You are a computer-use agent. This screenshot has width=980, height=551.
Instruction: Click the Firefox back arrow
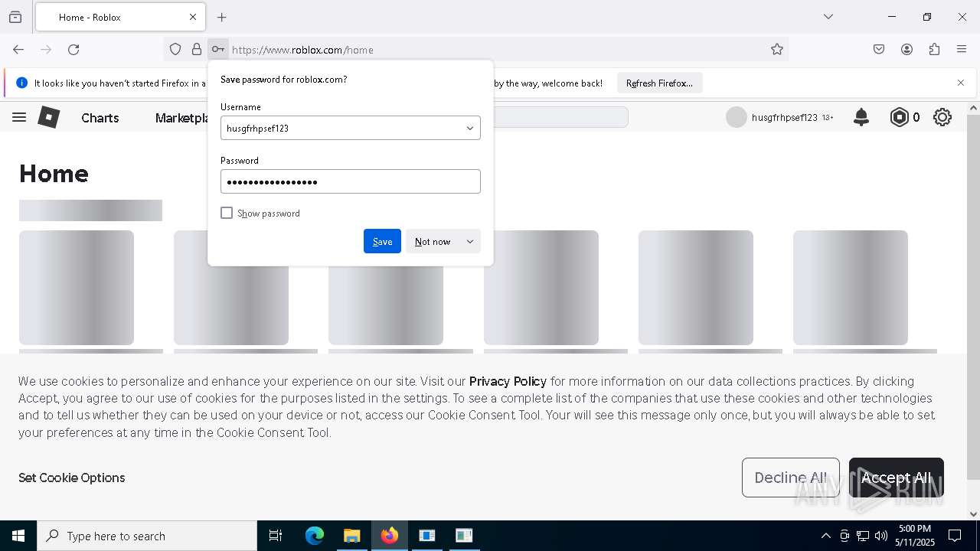[x=18, y=50]
